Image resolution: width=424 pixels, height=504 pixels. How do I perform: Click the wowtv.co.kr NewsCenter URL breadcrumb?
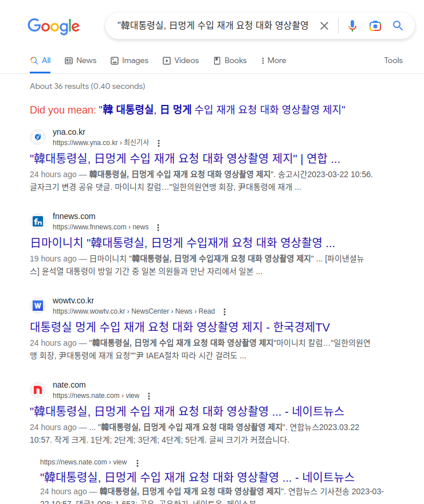tap(134, 311)
